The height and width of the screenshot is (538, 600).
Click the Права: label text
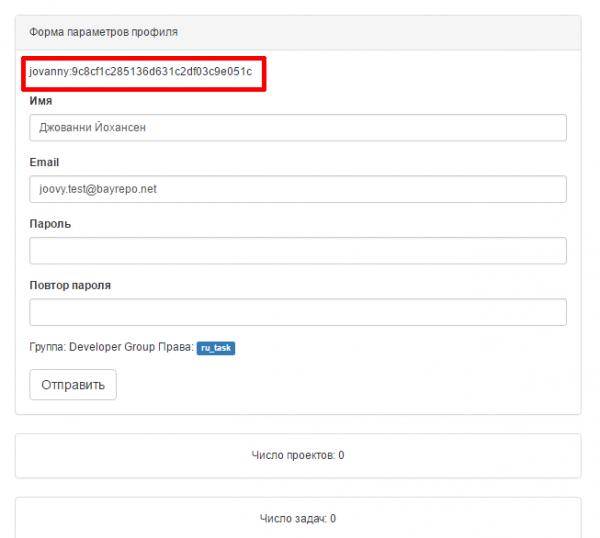click(x=176, y=347)
